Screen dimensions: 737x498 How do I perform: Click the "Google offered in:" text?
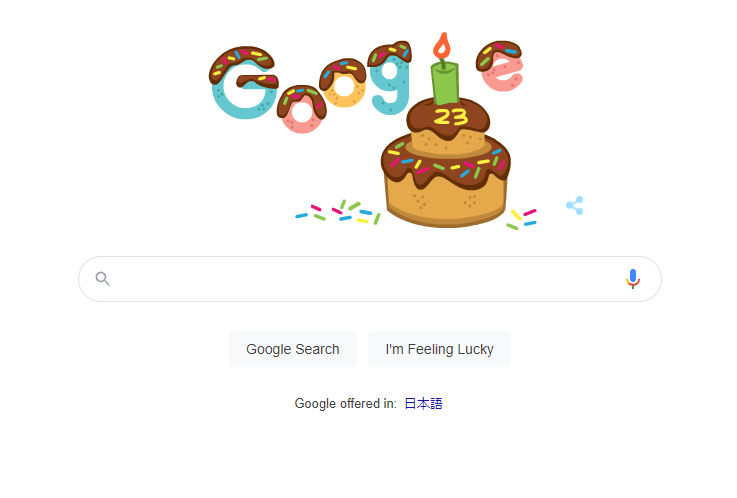[x=345, y=404]
